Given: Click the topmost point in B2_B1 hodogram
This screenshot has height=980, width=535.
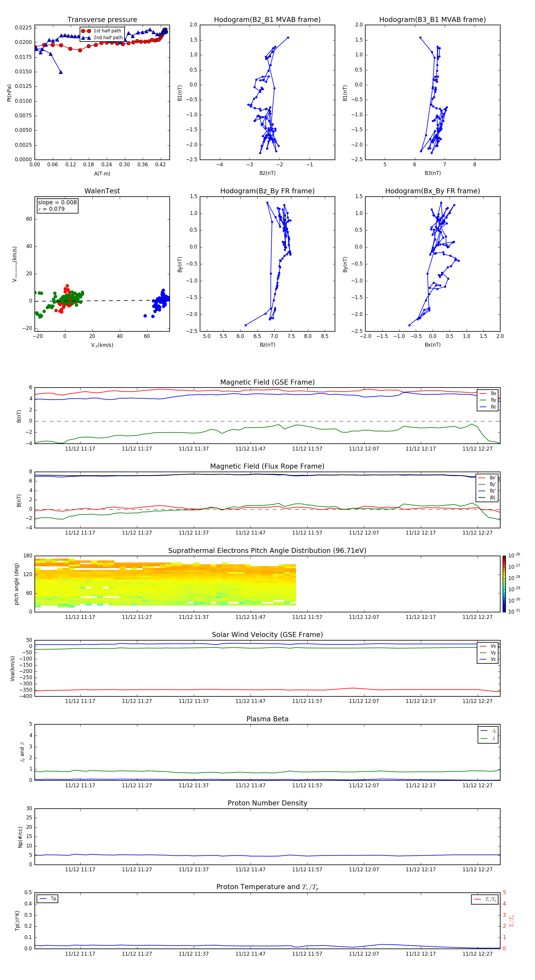Looking at the screenshot, I should point(288,38).
